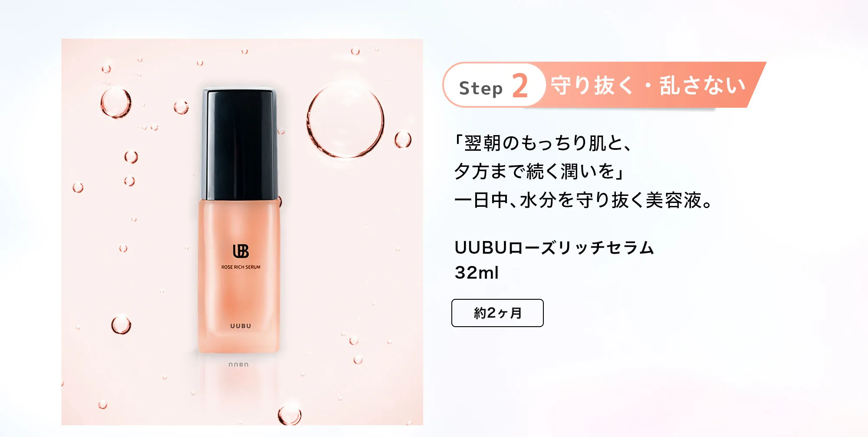
Task: Click the UUBUローズリッチセラム product name
Action: pyautogui.click(x=554, y=248)
